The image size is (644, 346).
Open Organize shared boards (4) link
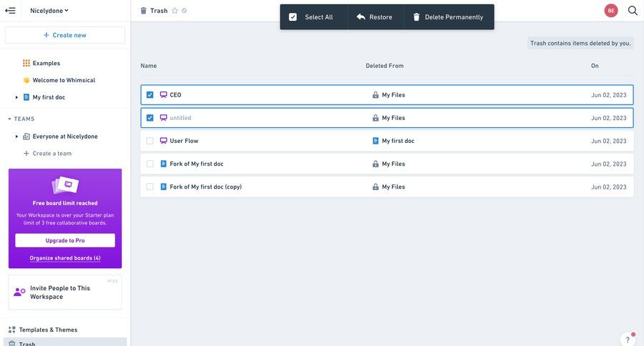[x=65, y=258]
